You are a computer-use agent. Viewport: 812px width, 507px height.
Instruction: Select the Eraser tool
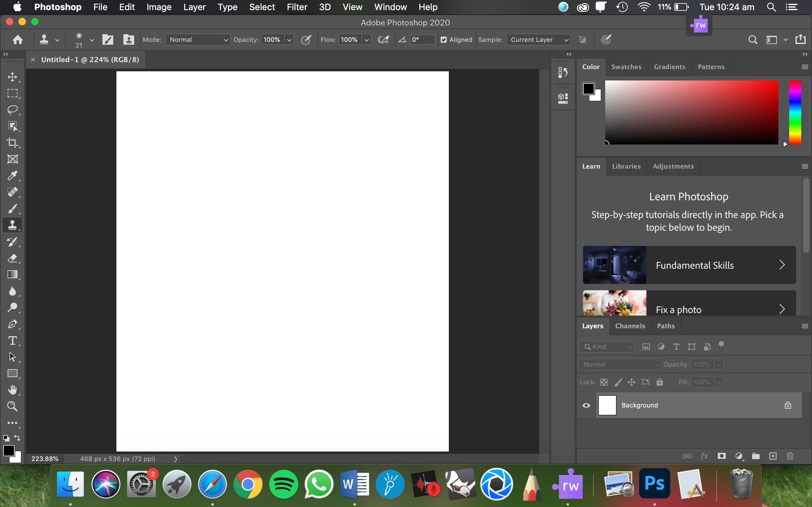(12, 258)
